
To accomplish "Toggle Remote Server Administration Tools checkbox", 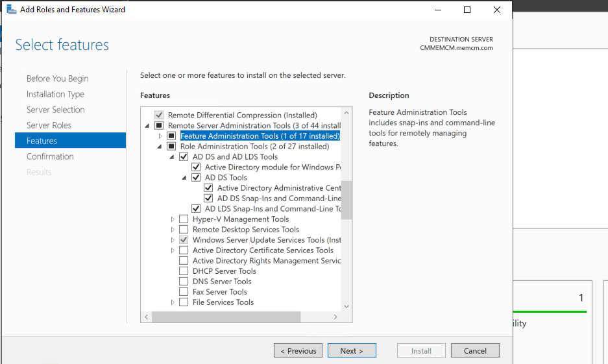I will pos(158,126).
